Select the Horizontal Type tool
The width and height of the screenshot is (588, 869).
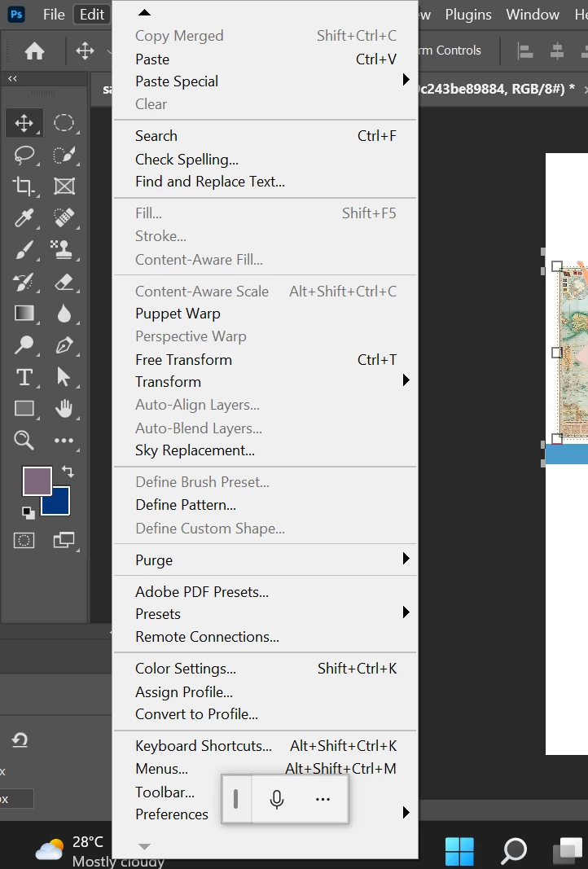click(24, 377)
